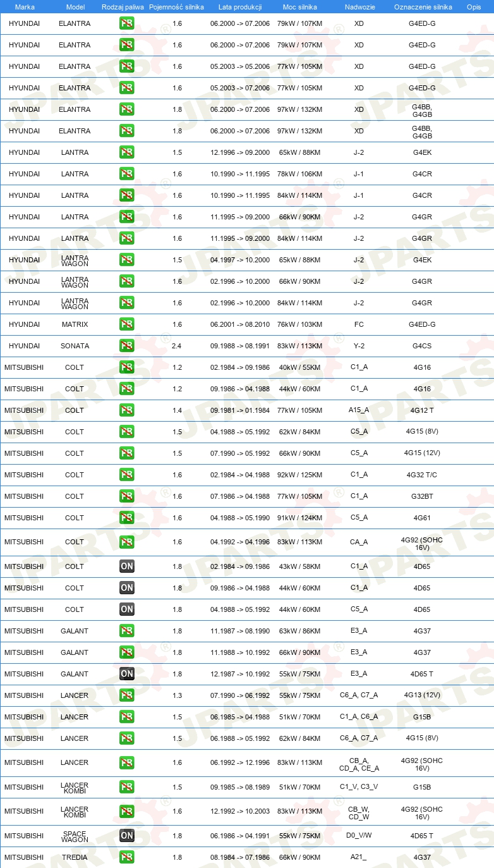Click the fuel icon for COLT 1.4 4G12 T

coord(127,410)
